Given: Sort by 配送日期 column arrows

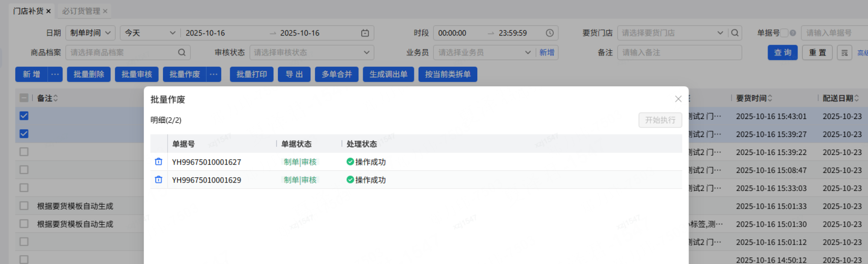Looking at the screenshot, I should click(x=856, y=98).
